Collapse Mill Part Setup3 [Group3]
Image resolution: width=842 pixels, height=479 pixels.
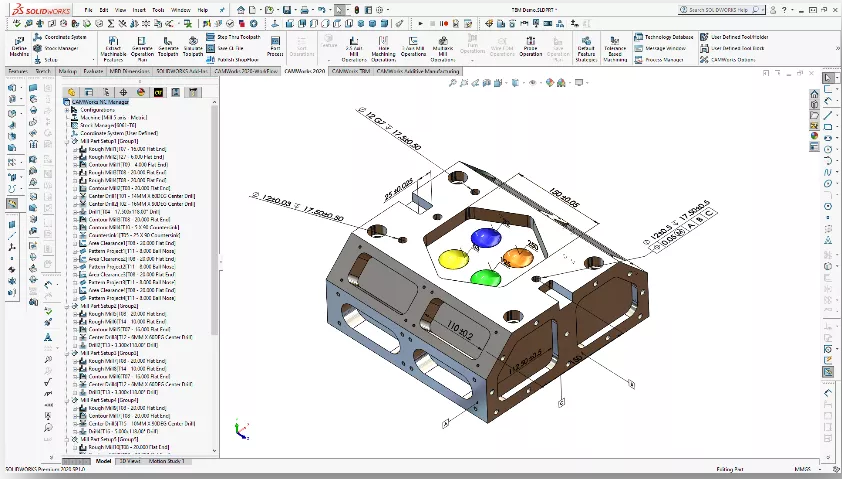67,353
